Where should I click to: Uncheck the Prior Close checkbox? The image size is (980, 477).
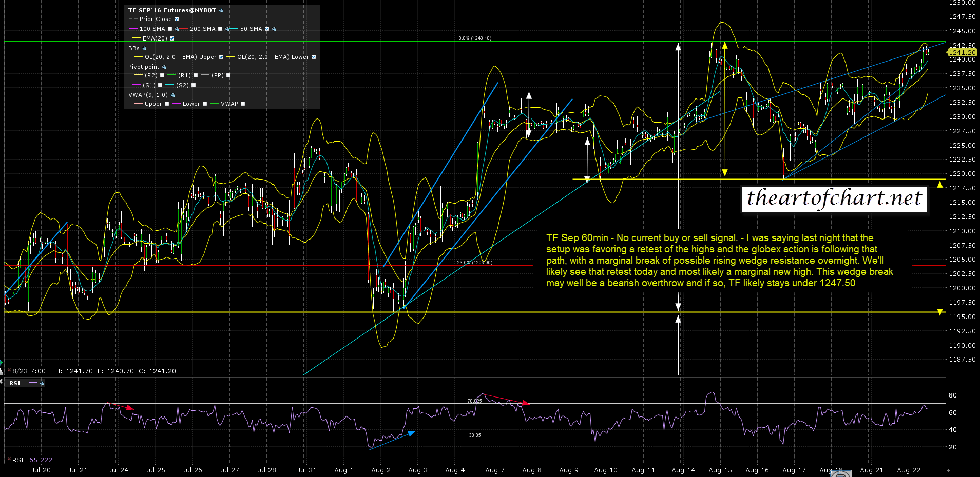coord(177,19)
